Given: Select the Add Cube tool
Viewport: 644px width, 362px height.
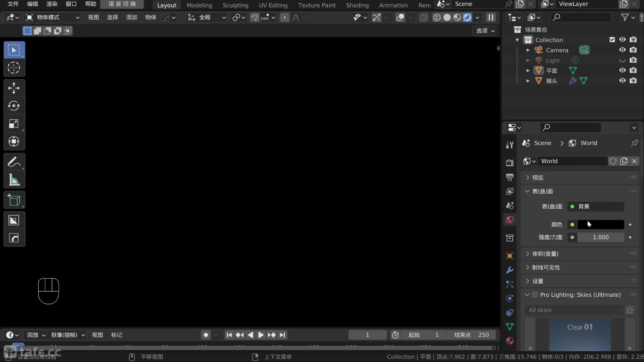Looking at the screenshot, I should (x=14, y=200).
